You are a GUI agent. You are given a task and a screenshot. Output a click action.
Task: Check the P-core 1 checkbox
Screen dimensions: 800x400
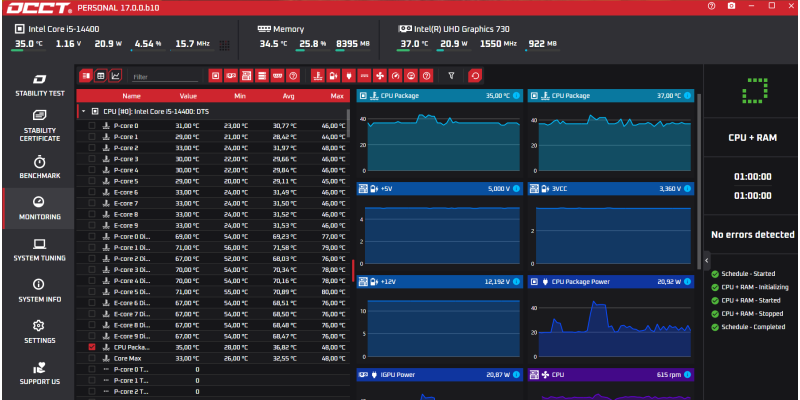92,137
